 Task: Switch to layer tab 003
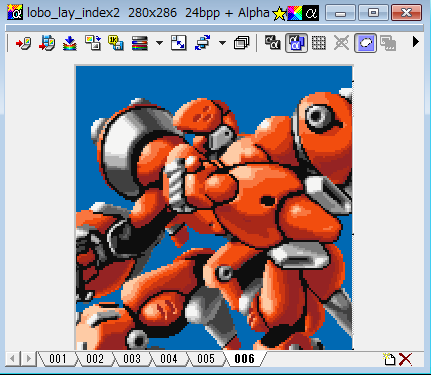coord(132,359)
